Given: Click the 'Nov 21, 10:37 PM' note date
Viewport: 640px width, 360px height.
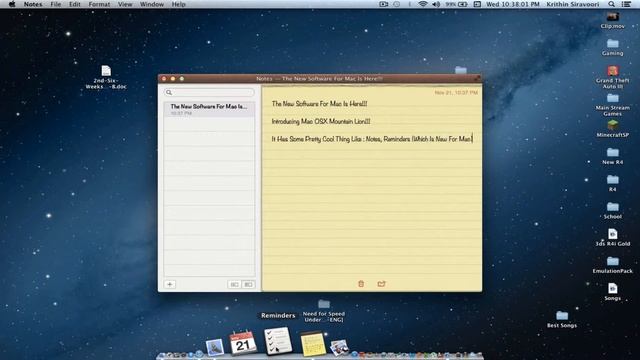Looking at the screenshot, I should click(456, 93).
